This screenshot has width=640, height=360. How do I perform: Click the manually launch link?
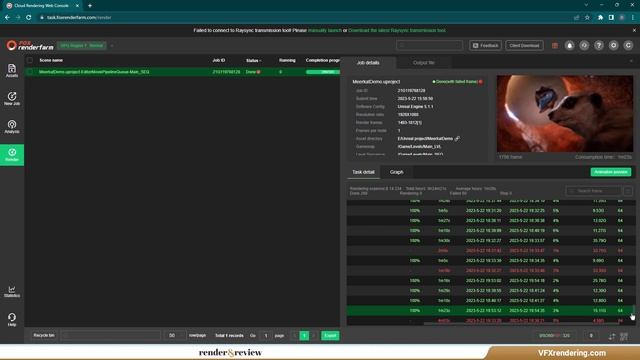click(x=324, y=30)
